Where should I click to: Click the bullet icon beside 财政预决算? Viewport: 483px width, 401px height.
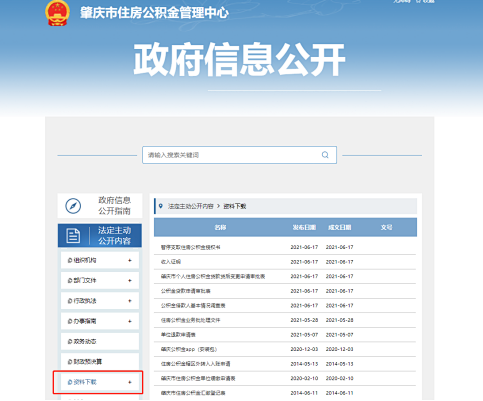point(70,362)
